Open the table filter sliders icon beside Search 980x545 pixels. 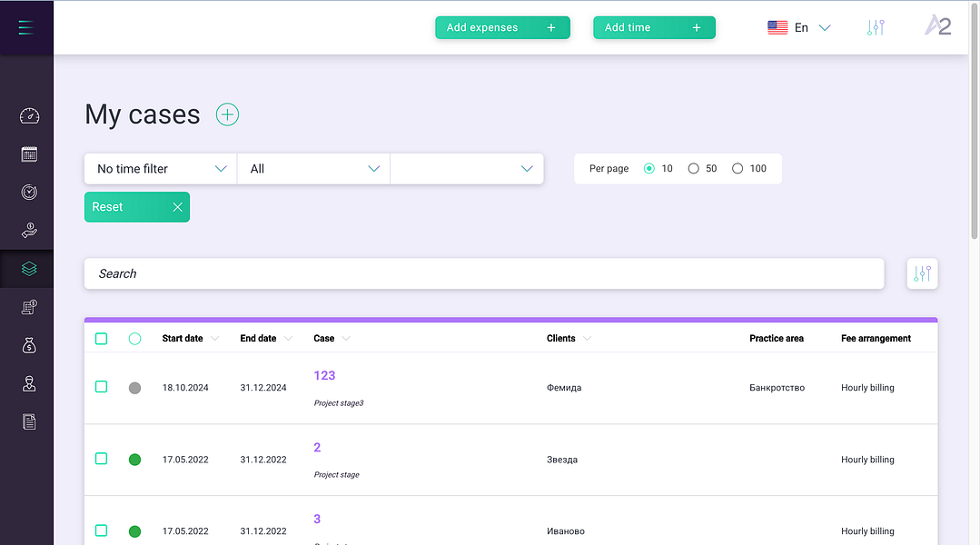click(923, 273)
